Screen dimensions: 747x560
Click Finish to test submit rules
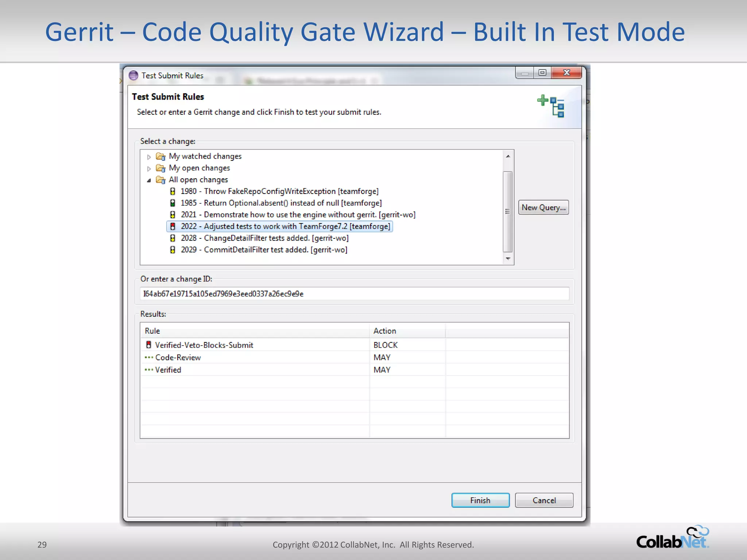click(480, 500)
